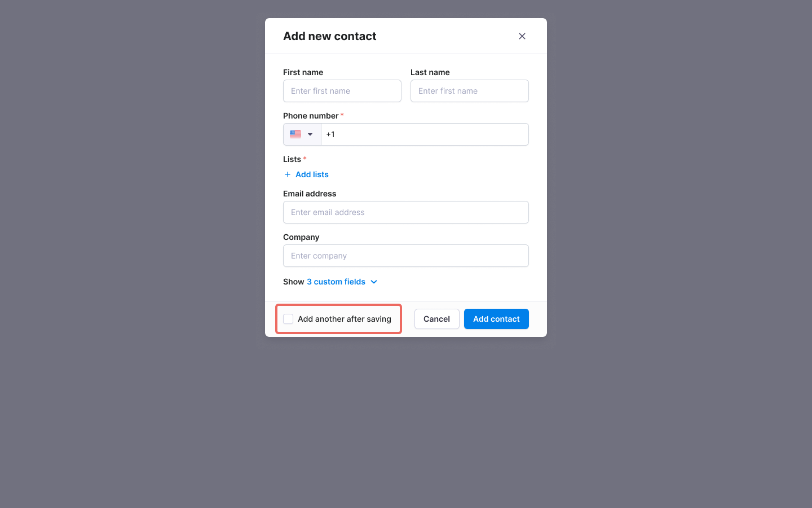This screenshot has width=812, height=508.
Task: Open the country code selector dropdown
Action: coord(302,134)
